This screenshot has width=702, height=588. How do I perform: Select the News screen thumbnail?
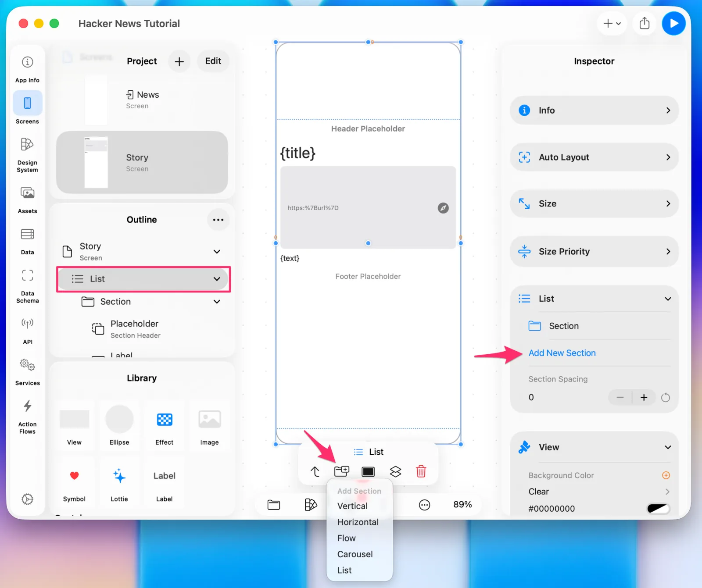tap(96, 100)
